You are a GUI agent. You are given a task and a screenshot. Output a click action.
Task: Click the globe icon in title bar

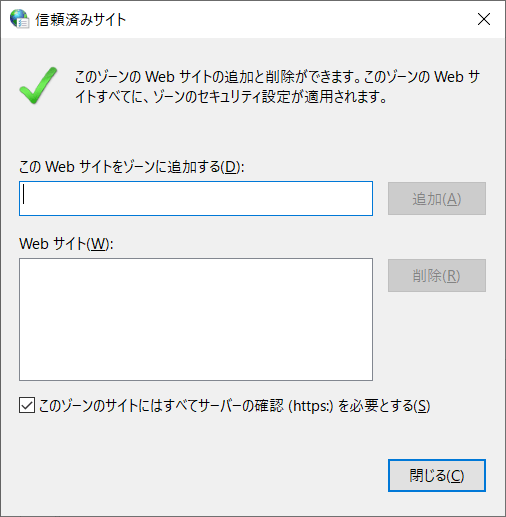pyautogui.click(x=19, y=19)
